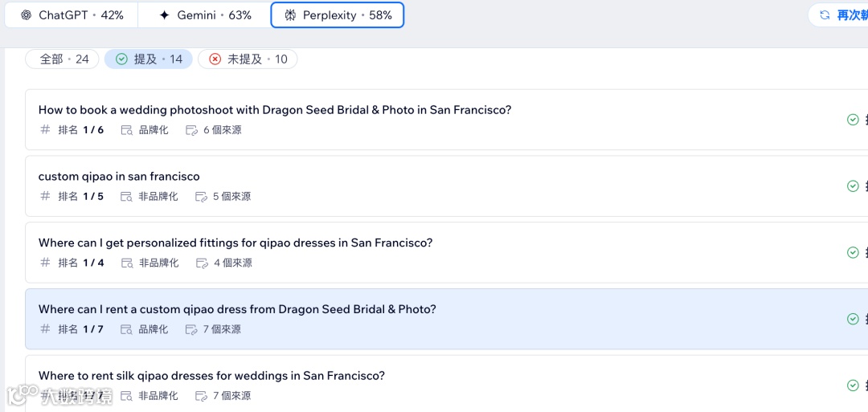Switch to the Gemini 63% tab

205,15
